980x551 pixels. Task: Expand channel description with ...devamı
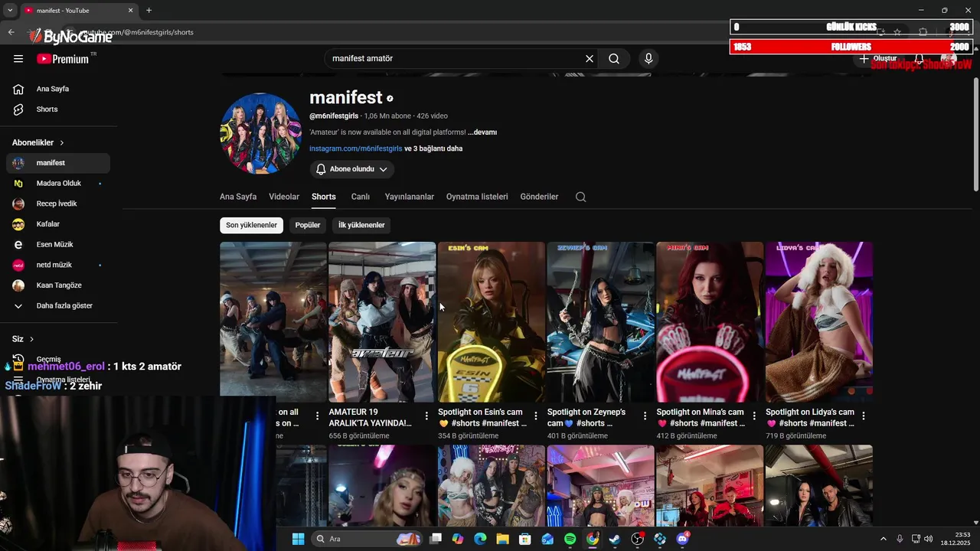482,132
